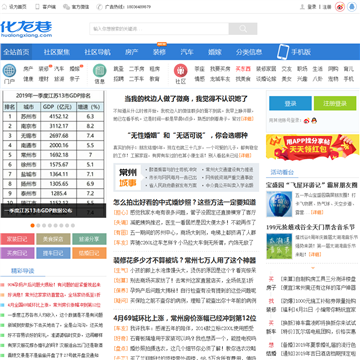Click the magnifier search button
The width and height of the screenshot is (360, 360).
pos(243,29)
